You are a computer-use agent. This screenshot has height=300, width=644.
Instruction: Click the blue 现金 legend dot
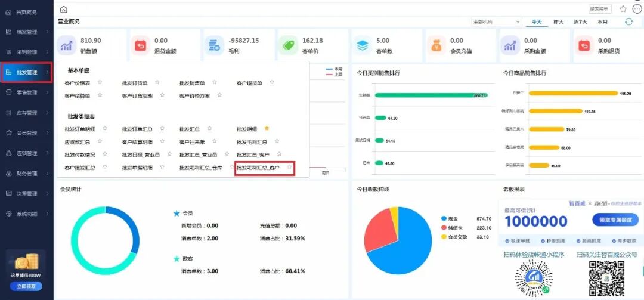[x=444, y=219]
